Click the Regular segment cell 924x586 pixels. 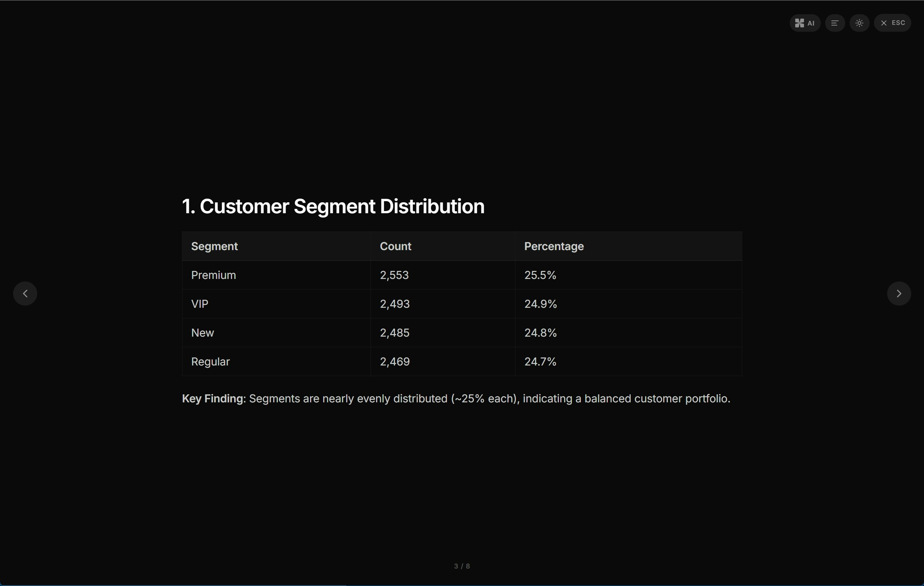pos(276,361)
